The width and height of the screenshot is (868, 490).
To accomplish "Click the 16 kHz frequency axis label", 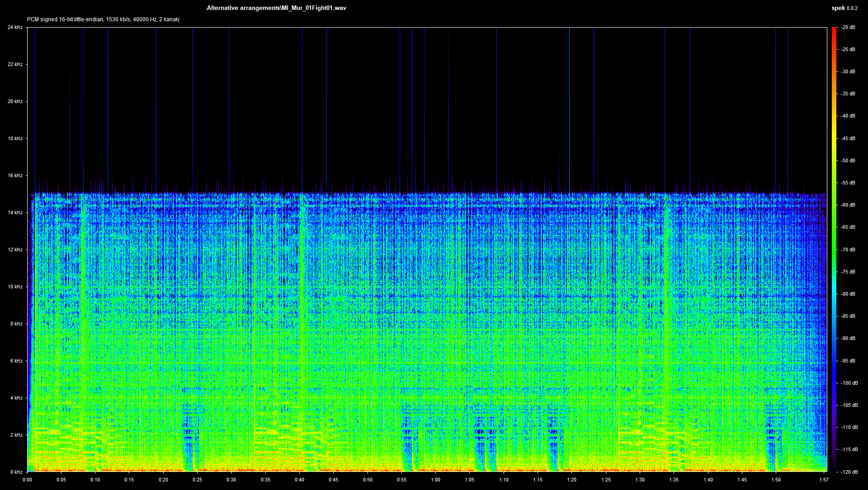I will tap(15, 175).
